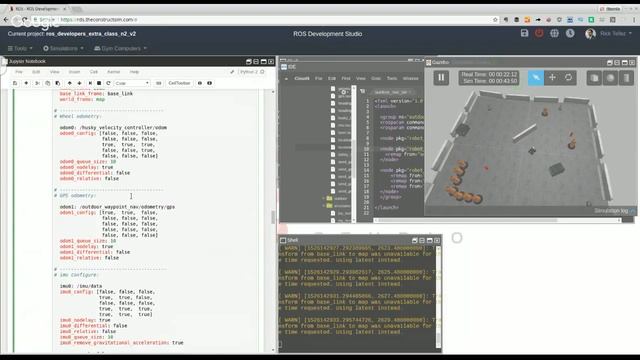Viewport: 640px width, 360px height.
Task: Save the Jupyter notebook
Action: tap(15, 83)
